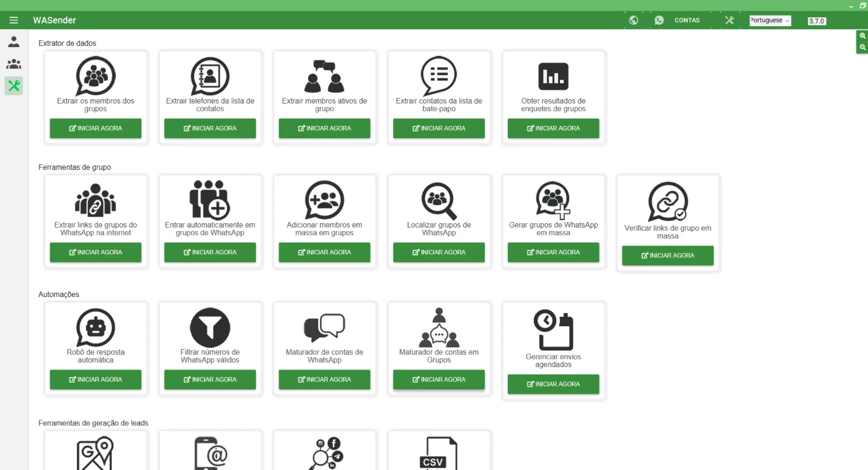
Task: Click the Filtrar números funnel icon
Action: [x=210, y=327]
